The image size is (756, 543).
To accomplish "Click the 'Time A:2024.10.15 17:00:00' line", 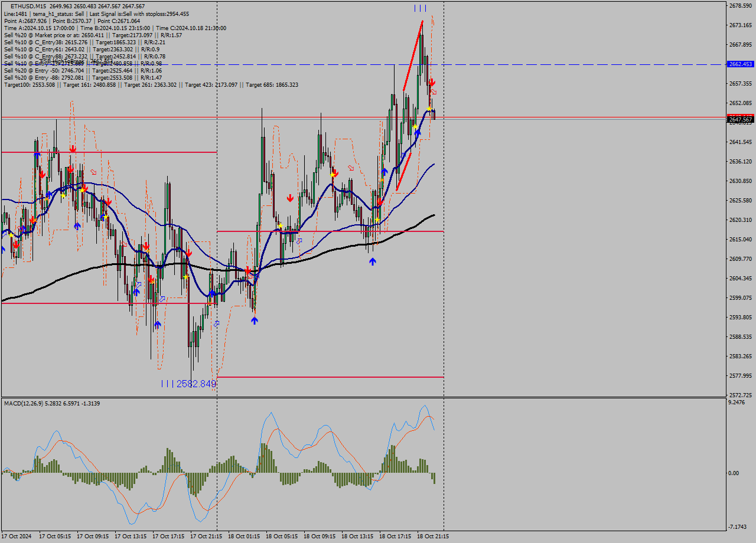I will point(115,28).
